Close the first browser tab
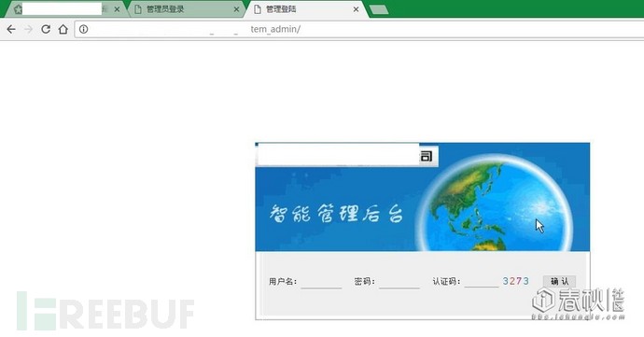 (117, 9)
